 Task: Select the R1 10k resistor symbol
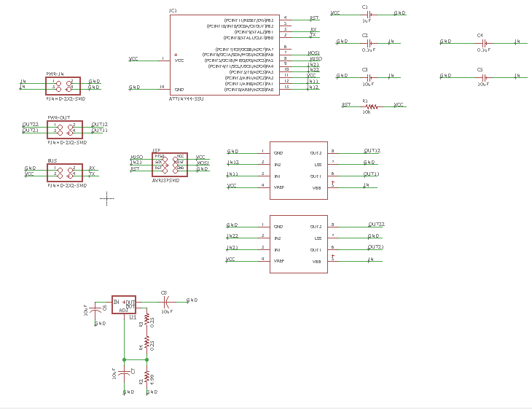pos(372,106)
